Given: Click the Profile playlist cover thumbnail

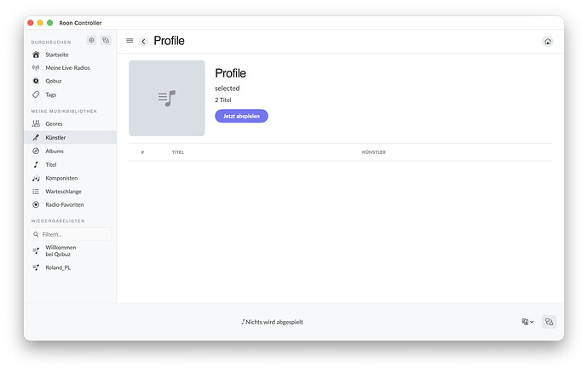Looking at the screenshot, I should click(x=167, y=98).
